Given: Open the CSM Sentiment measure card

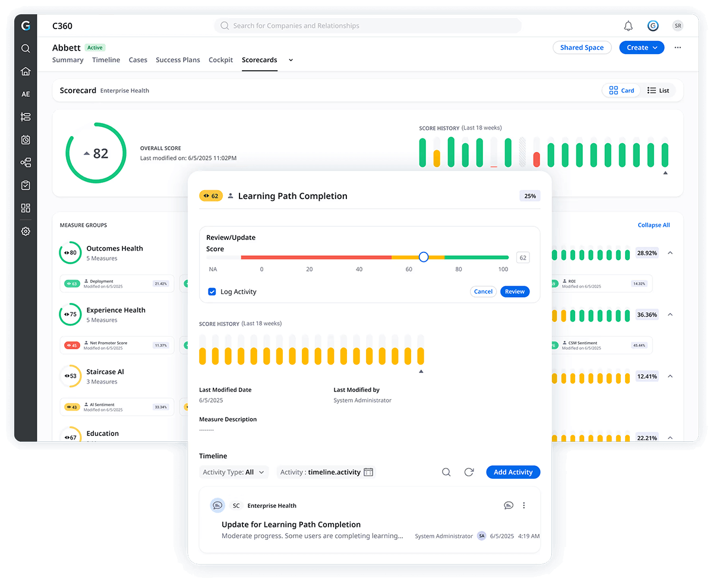Looking at the screenshot, I should tap(601, 345).
